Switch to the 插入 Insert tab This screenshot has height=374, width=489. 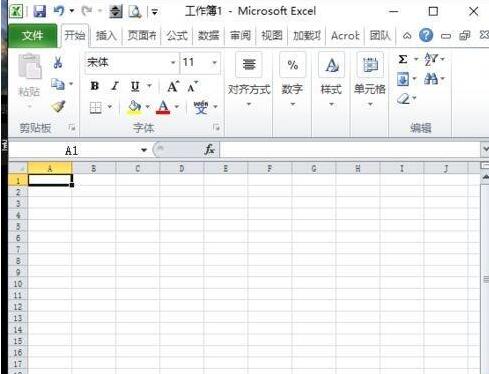pos(106,35)
